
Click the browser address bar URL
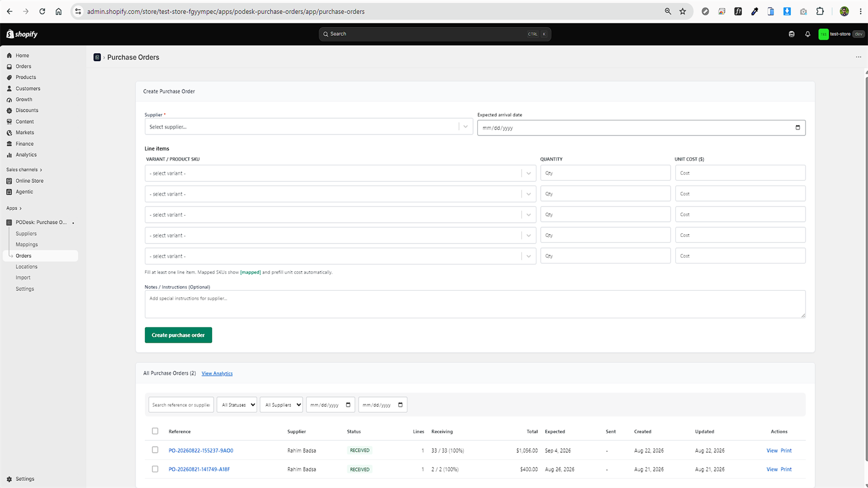[226, 11]
